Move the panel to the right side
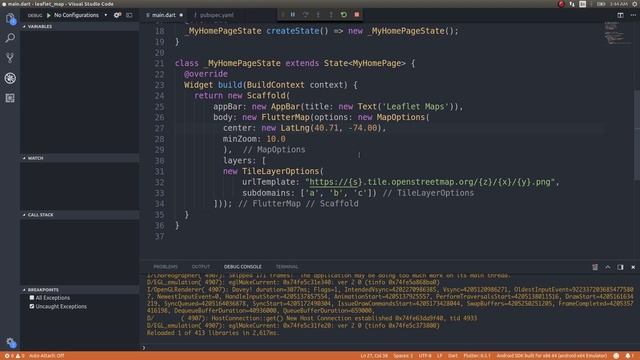 620,267
